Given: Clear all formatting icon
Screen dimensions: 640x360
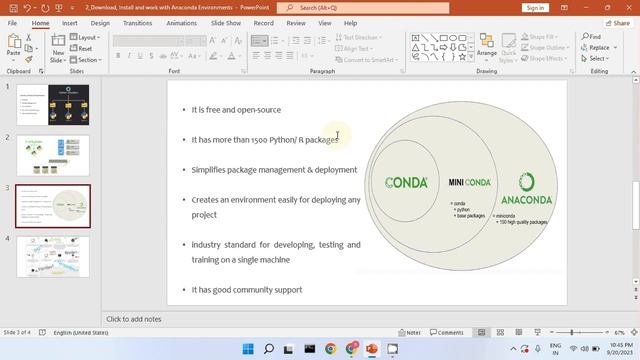Looking at the screenshot, I should [x=238, y=40].
